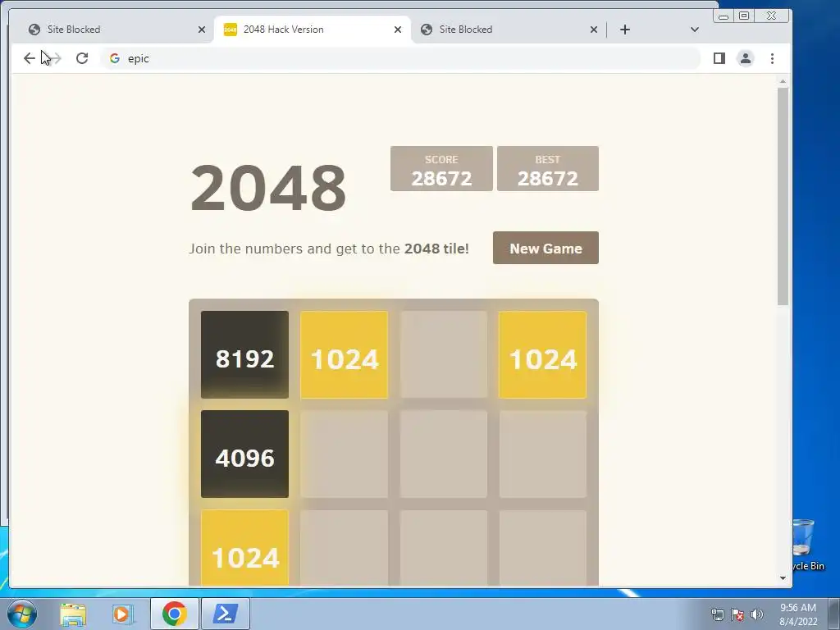Screen dimensions: 840x630
Task: Go back using the browser back arrow
Action: [x=29, y=58]
